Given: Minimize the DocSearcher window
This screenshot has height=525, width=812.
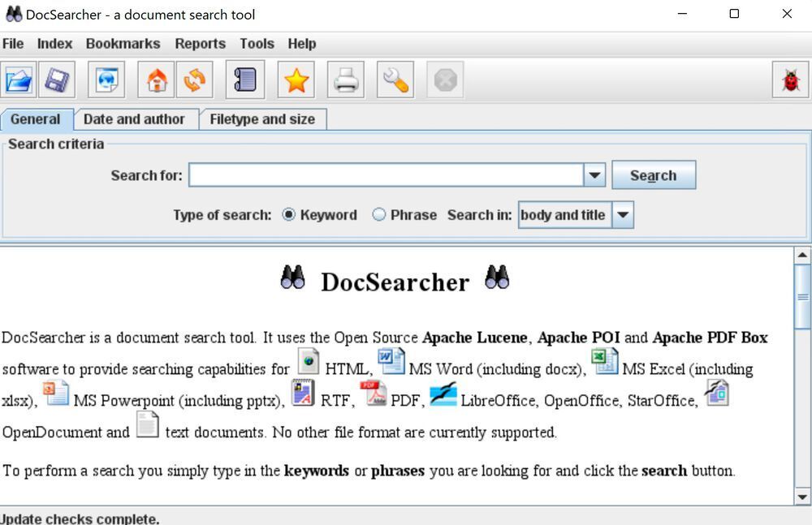Looking at the screenshot, I should click(x=683, y=14).
